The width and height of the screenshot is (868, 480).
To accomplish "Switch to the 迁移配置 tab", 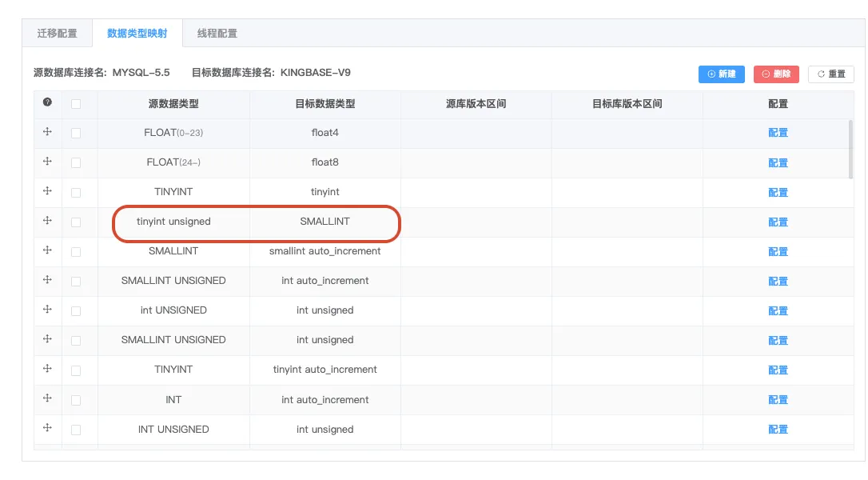I will point(57,34).
